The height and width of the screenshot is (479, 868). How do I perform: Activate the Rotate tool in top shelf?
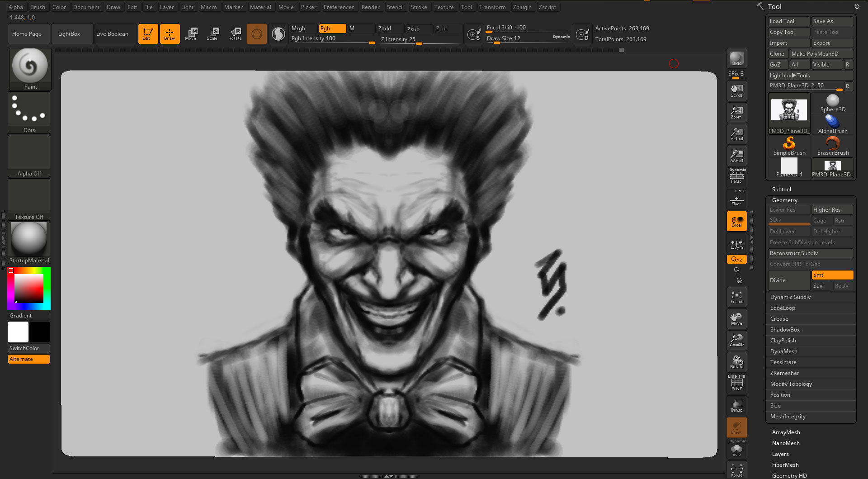pyautogui.click(x=235, y=34)
